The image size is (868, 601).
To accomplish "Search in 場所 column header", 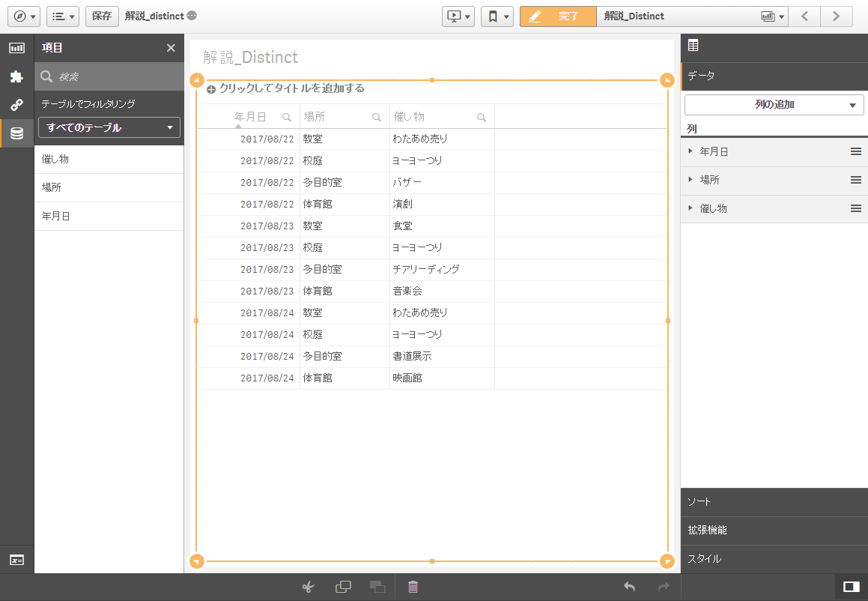I will [x=377, y=117].
